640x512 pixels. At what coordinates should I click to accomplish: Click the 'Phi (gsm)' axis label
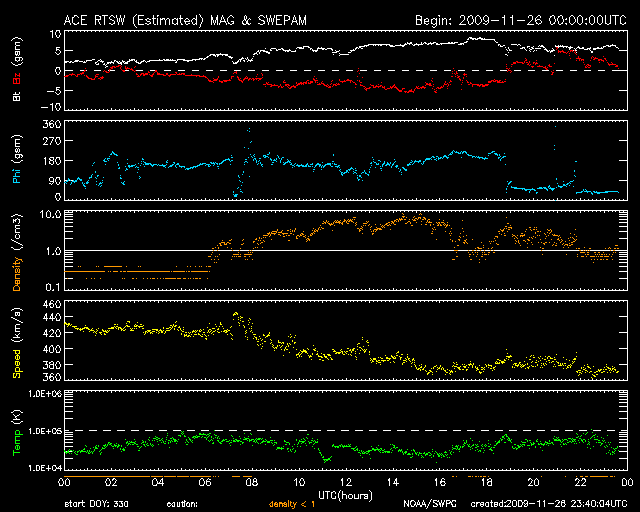(17, 159)
